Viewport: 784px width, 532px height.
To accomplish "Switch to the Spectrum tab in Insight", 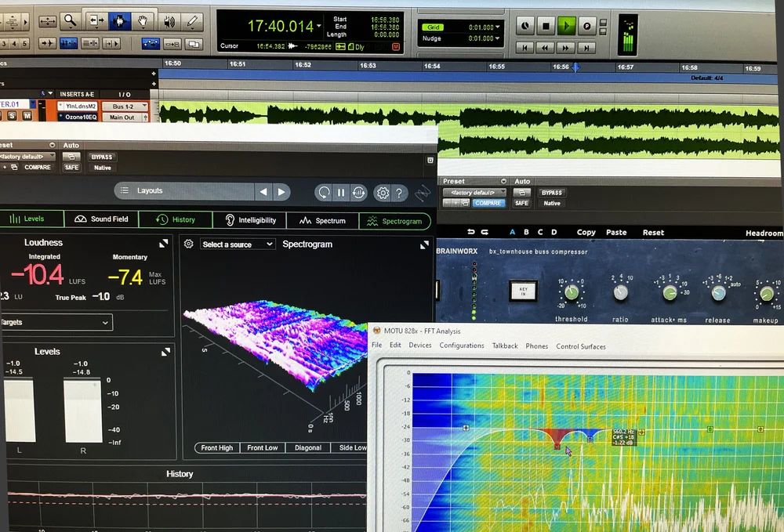I will click(x=323, y=220).
